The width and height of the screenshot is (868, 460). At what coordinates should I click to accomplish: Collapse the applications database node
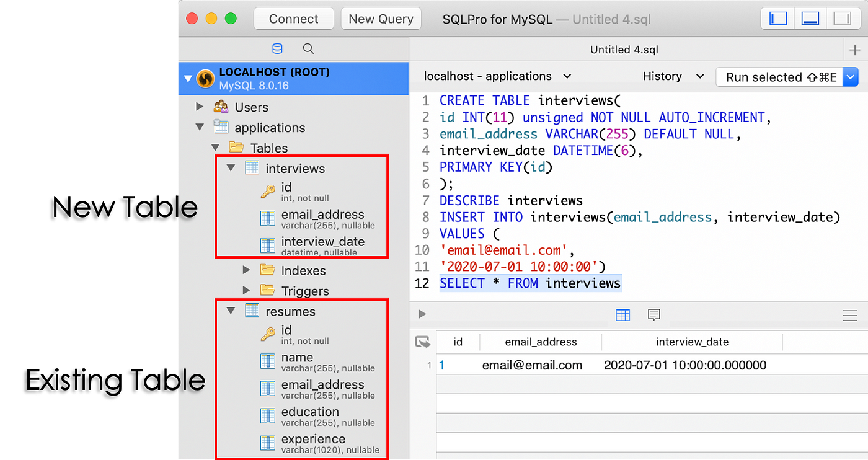pos(200,127)
